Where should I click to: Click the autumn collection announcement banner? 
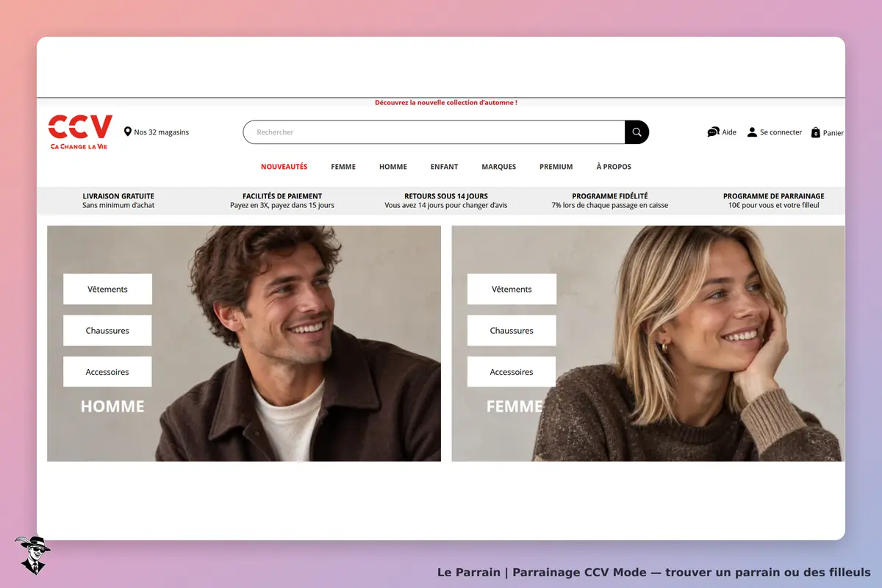(446, 102)
